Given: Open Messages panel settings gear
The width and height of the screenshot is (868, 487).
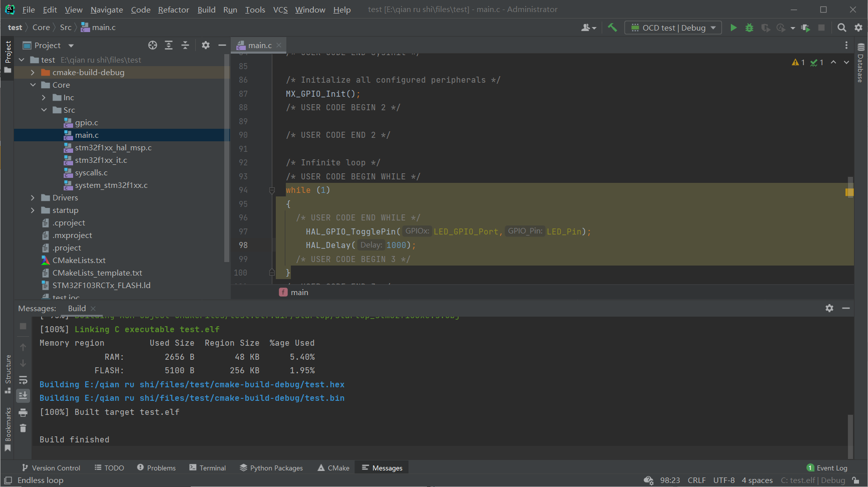Looking at the screenshot, I should click(829, 308).
